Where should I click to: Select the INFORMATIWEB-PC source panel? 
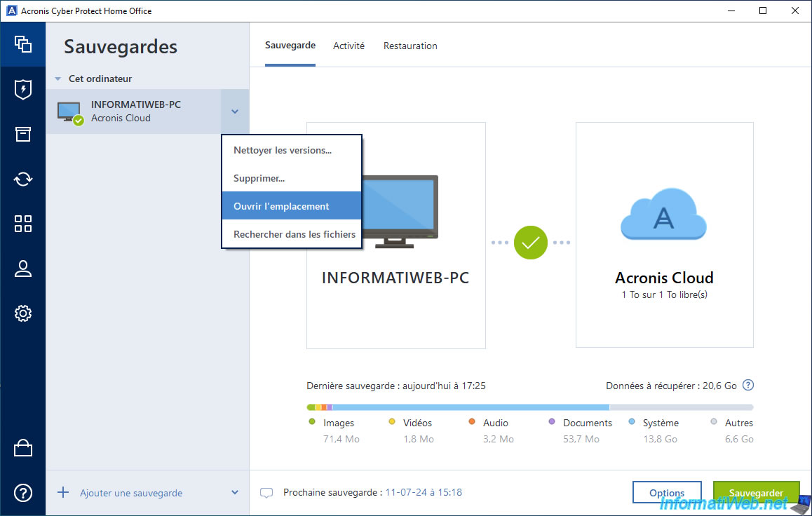point(396,236)
